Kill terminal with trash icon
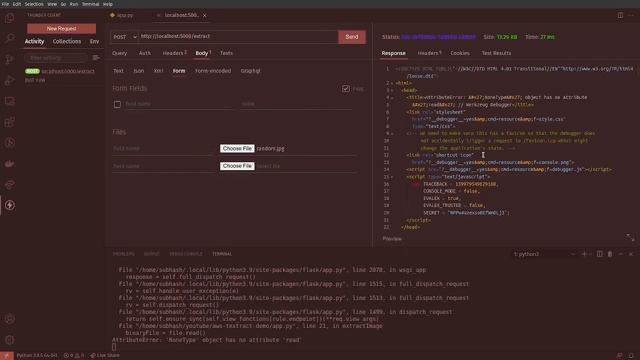Screen dimensions: 640x360 [x=610, y=254]
